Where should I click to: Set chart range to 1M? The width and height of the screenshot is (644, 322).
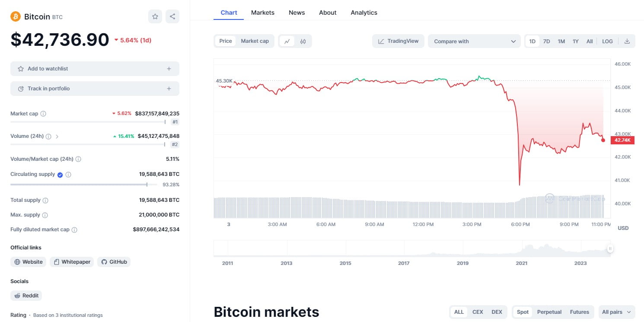[561, 41]
